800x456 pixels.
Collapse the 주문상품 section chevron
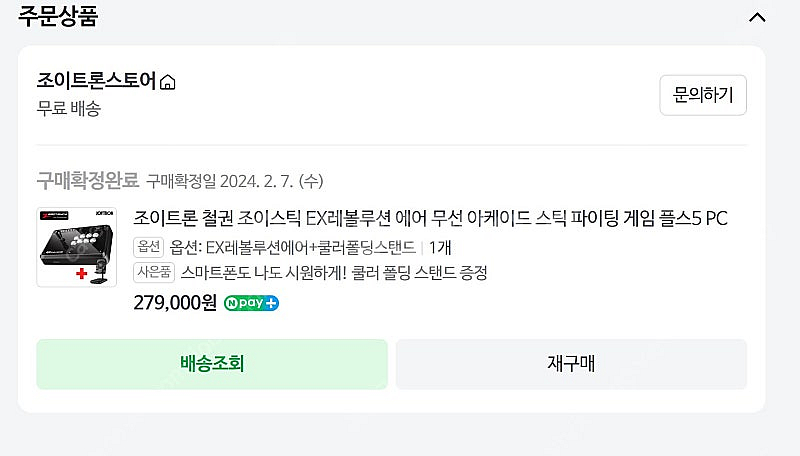coord(757,17)
